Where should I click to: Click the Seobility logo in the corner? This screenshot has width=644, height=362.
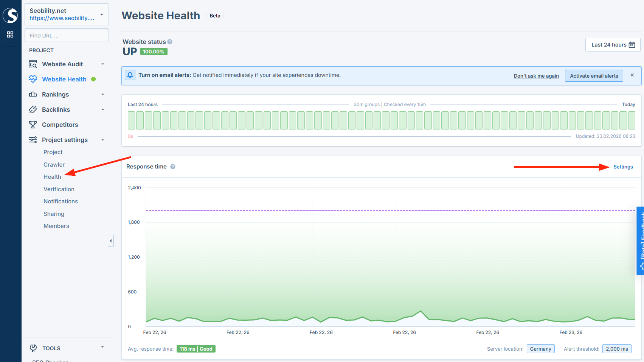10,15
